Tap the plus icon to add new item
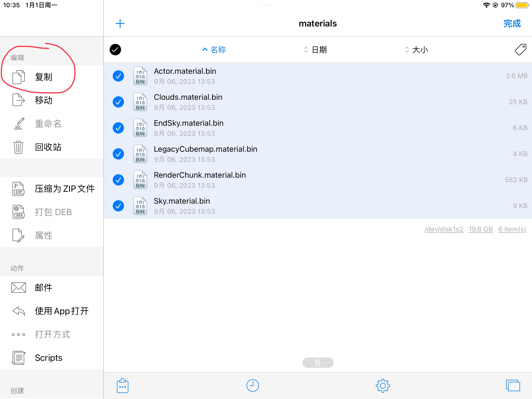The height and width of the screenshot is (399, 532). coord(120,24)
